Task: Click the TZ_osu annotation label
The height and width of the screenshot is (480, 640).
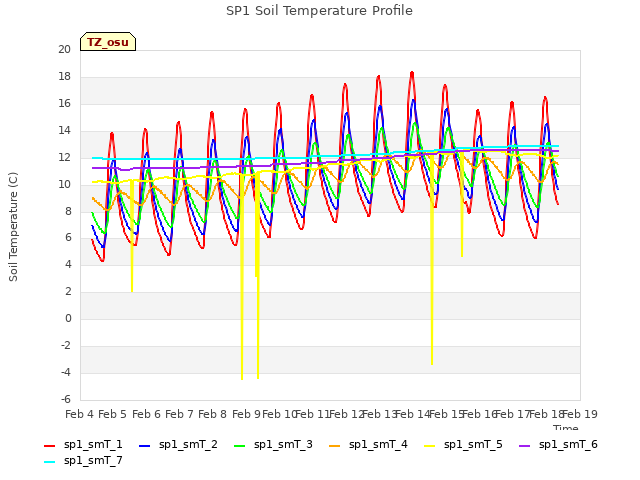Action: 108,42
